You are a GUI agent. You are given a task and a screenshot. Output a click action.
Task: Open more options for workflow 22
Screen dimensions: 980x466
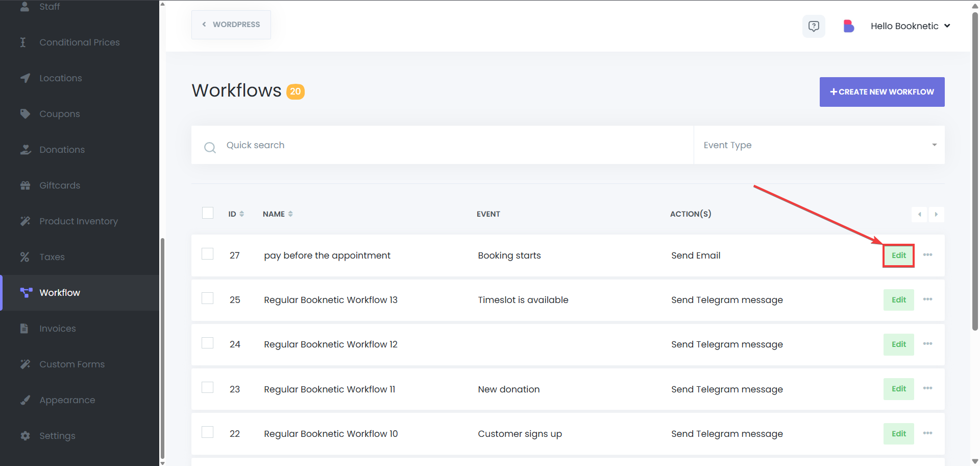(x=927, y=433)
